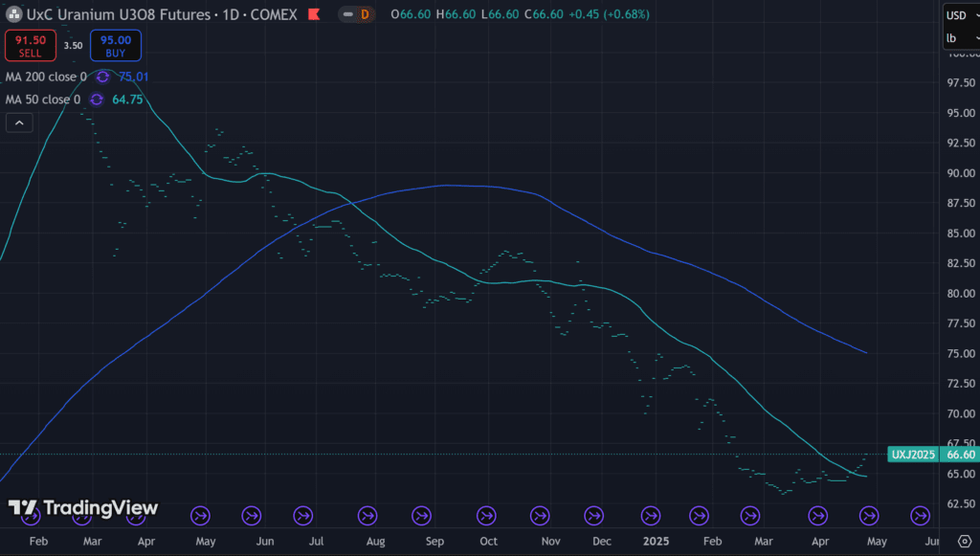This screenshot has width=980, height=556.
Task: Select the MA 50 close indicator label
Action: [x=42, y=100]
